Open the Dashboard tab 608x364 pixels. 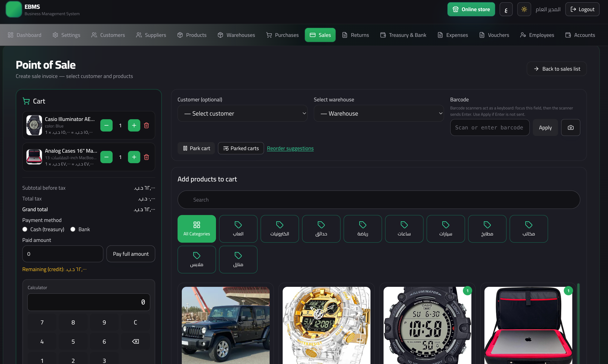[x=25, y=35]
